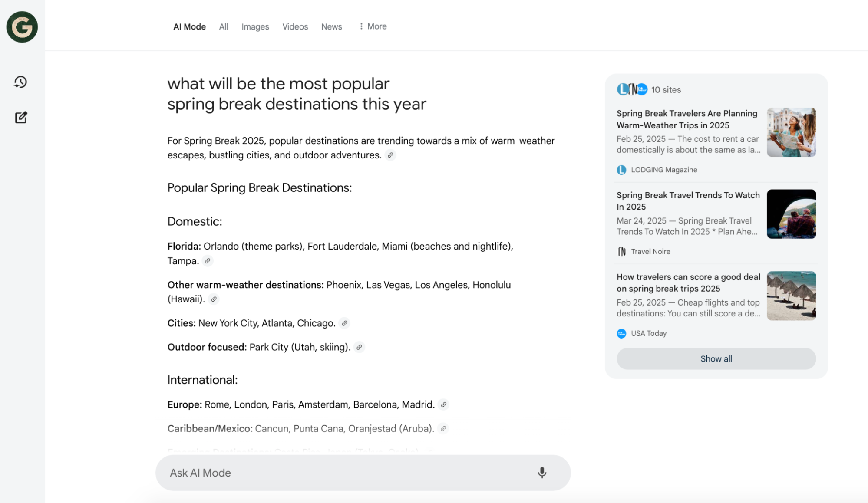
Task: Open the source link icon after outdoor adventures
Action: (390, 155)
